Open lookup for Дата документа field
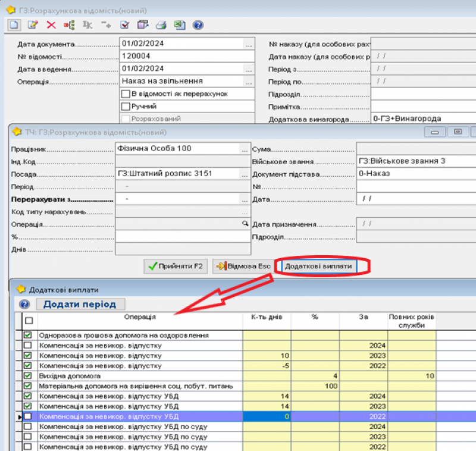This screenshot has height=451, width=476. click(x=249, y=45)
